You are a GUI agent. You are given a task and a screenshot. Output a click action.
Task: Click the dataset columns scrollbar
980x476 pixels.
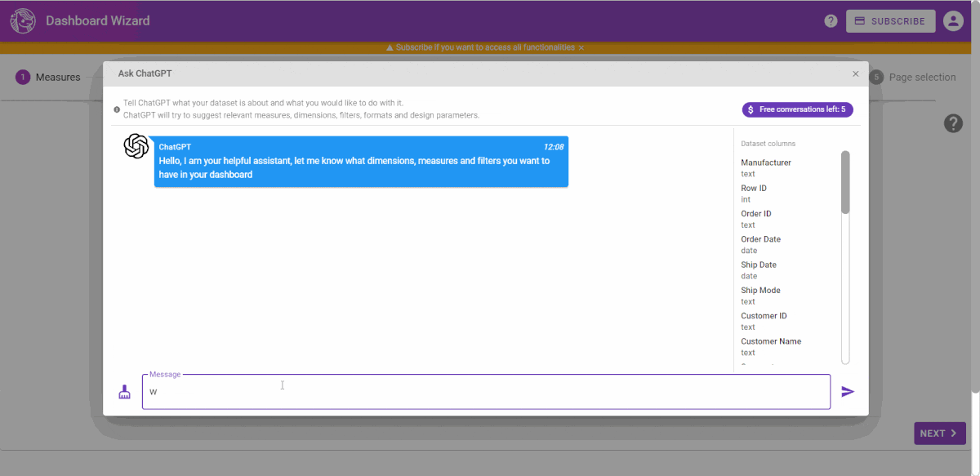tap(845, 183)
